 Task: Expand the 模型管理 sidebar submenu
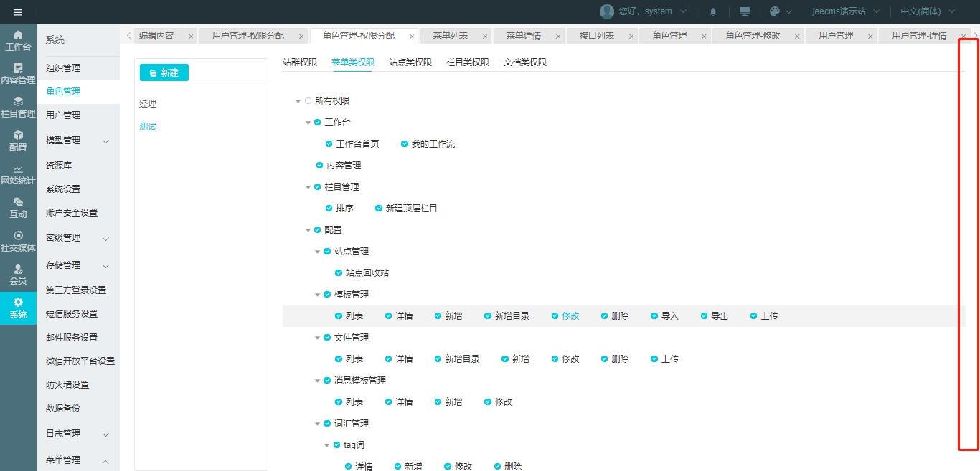pyautogui.click(x=105, y=141)
